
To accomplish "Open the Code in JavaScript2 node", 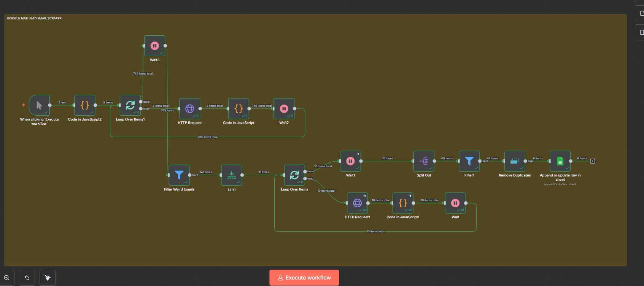I will pos(85,105).
